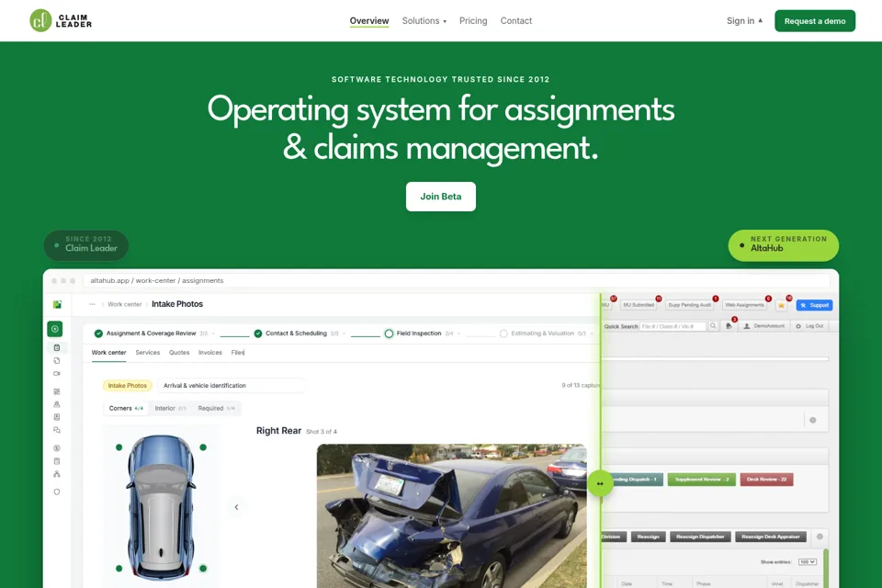The height and width of the screenshot is (588, 882).
Task: Go to the Pricing page
Action: coord(473,21)
